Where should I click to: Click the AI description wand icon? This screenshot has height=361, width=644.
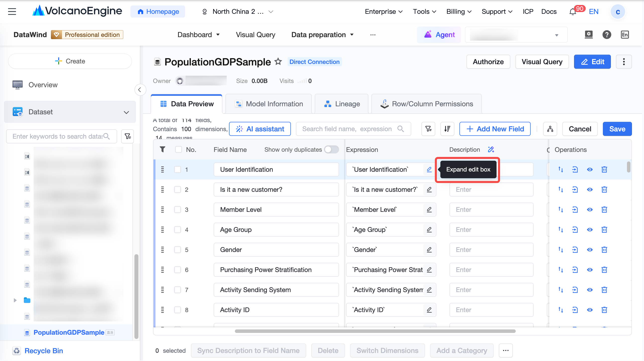point(491,150)
